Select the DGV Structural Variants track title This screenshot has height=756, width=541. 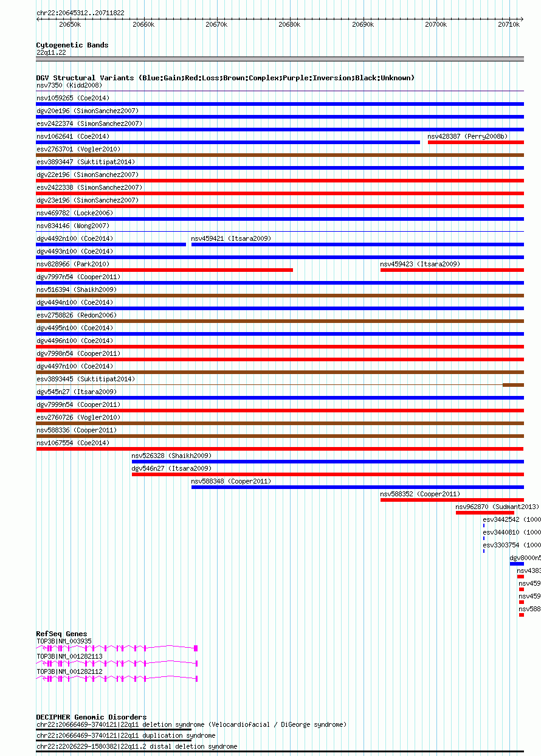(226, 78)
